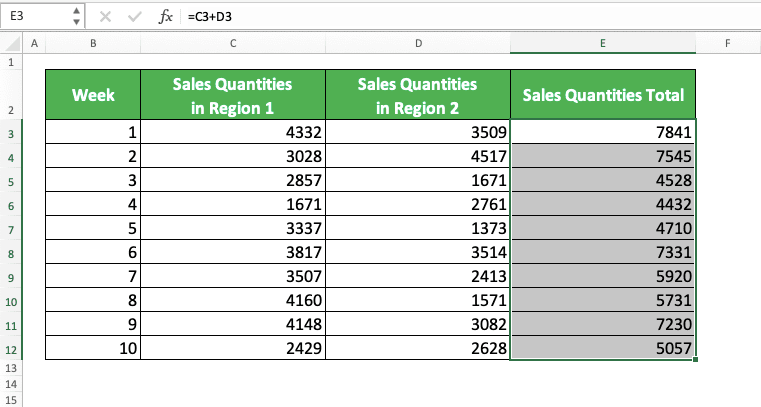Click cell containing 3507
Screen dimensions: 761x407
click(x=233, y=276)
